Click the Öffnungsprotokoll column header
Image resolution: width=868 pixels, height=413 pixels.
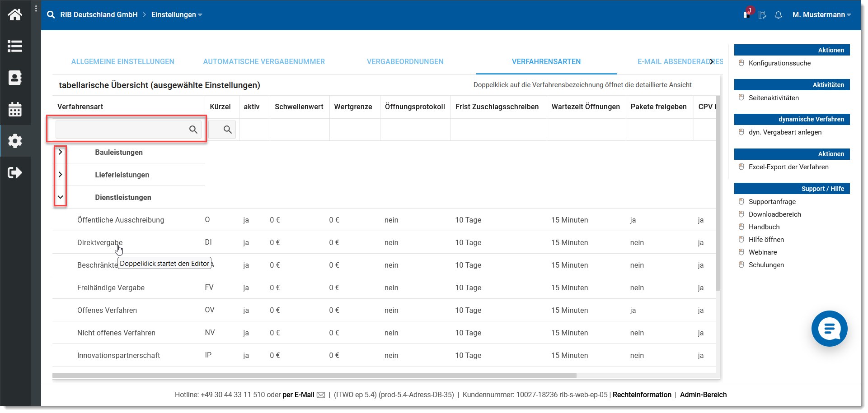[415, 107]
